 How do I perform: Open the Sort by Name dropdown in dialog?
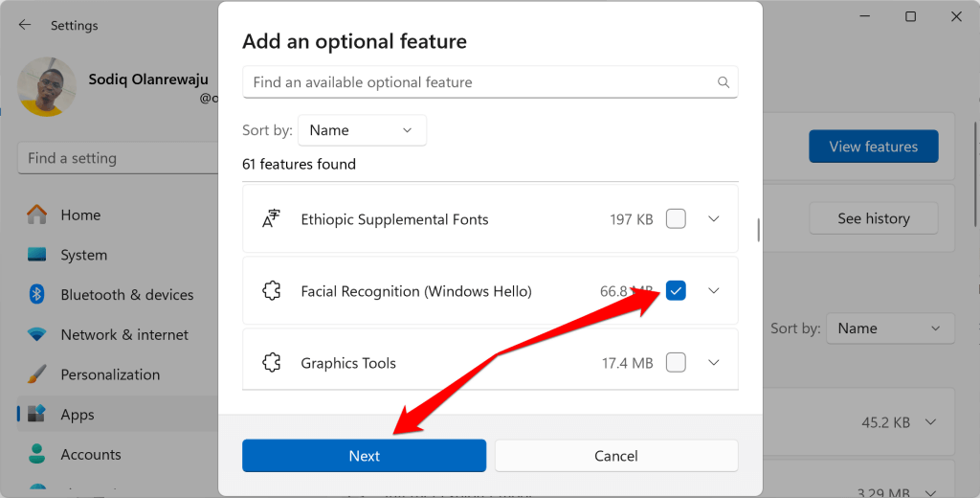click(x=362, y=130)
